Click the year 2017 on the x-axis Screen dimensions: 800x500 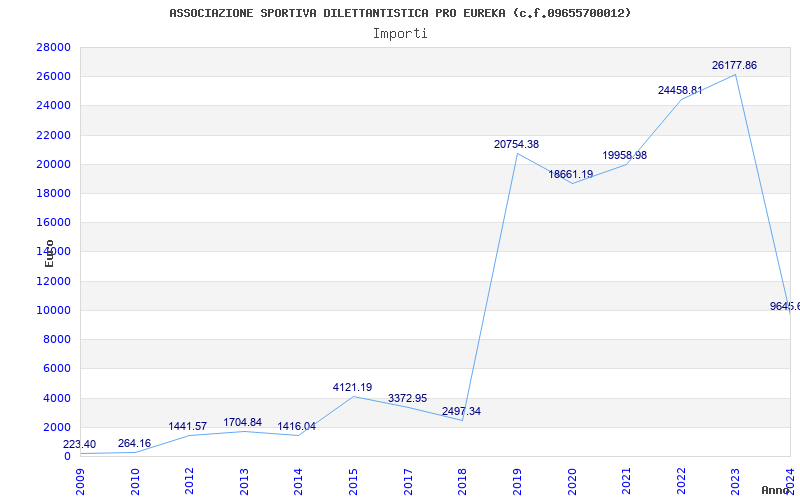408,481
